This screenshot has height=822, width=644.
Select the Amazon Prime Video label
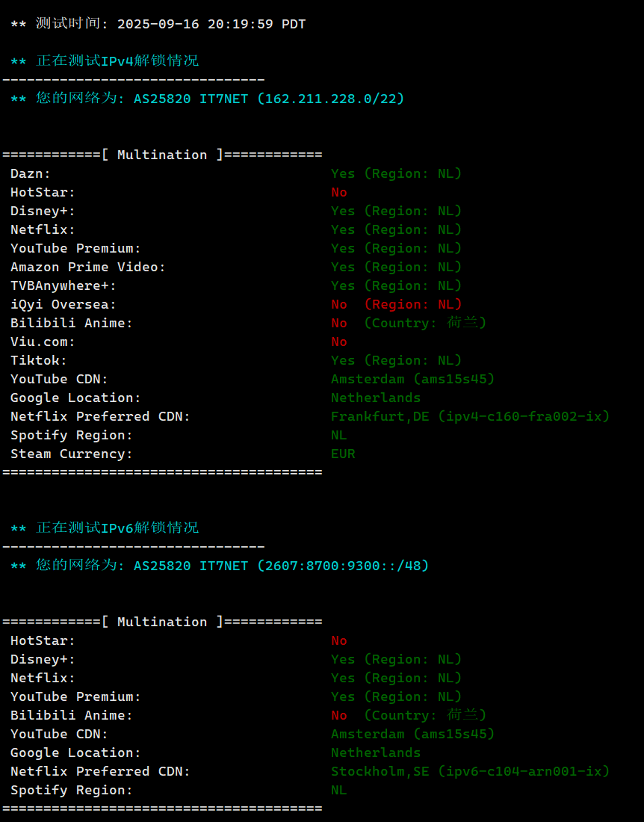coord(88,267)
